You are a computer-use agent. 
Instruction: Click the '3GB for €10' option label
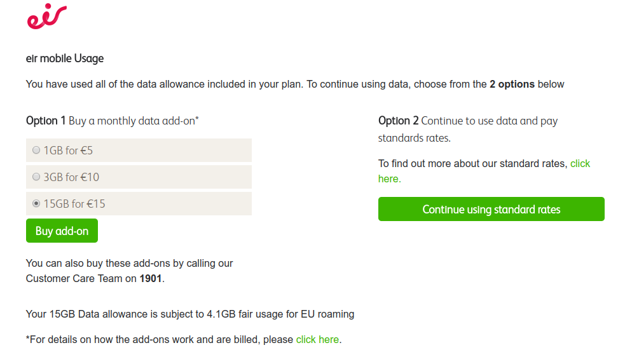[x=71, y=177]
